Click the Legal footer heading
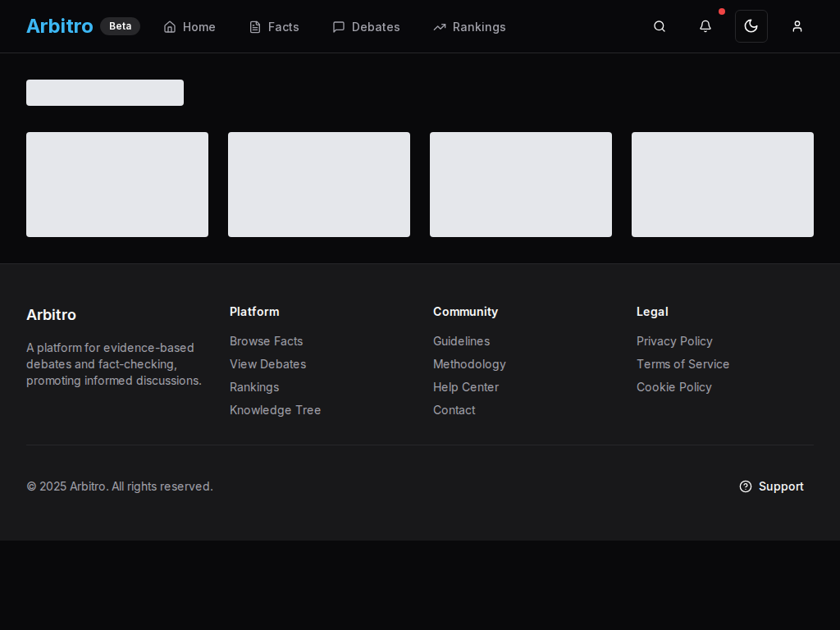This screenshot has height=630, width=840. coord(652,312)
